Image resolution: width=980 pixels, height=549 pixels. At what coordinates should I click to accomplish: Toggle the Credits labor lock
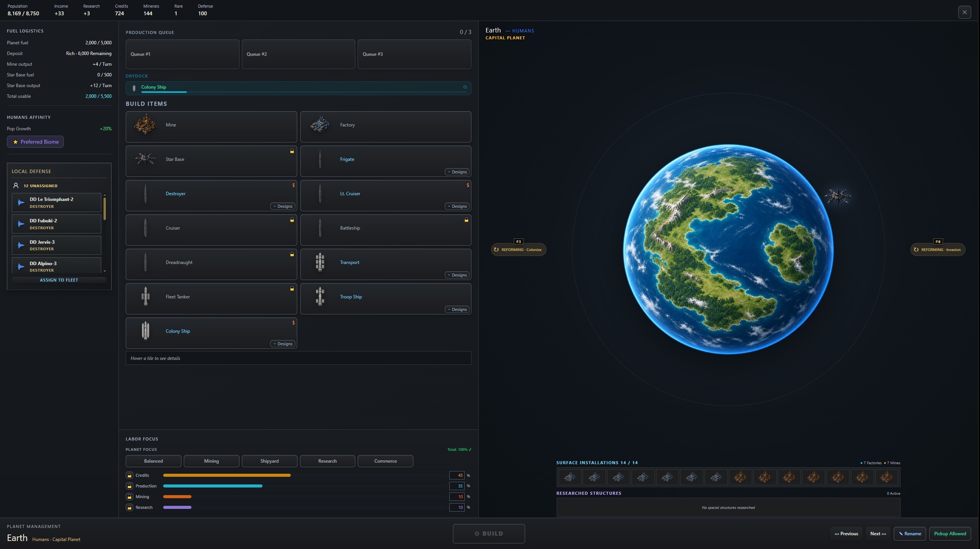pyautogui.click(x=129, y=475)
